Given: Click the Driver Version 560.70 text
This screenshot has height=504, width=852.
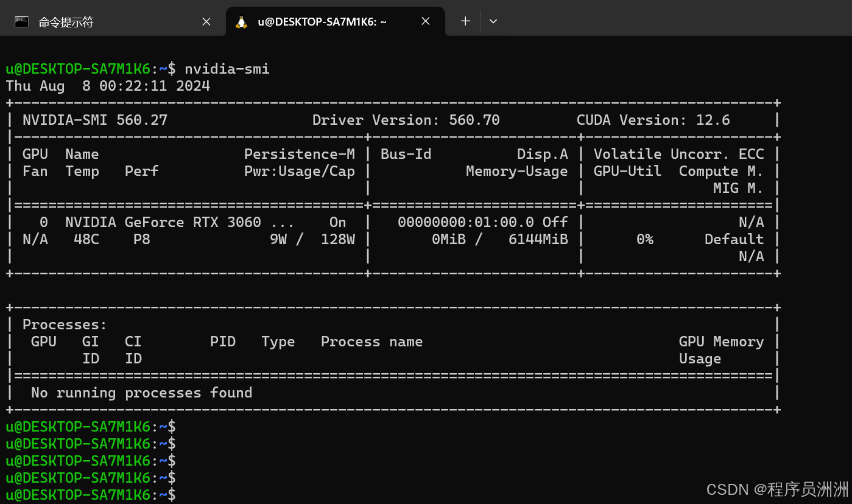Looking at the screenshot, I should click(405, 119).
